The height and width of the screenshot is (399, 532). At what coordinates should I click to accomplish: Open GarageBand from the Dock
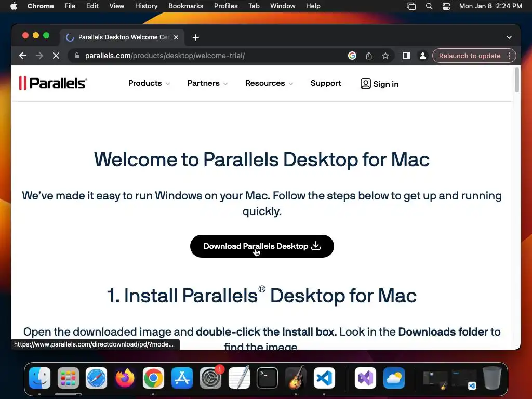tap(296, 378)
